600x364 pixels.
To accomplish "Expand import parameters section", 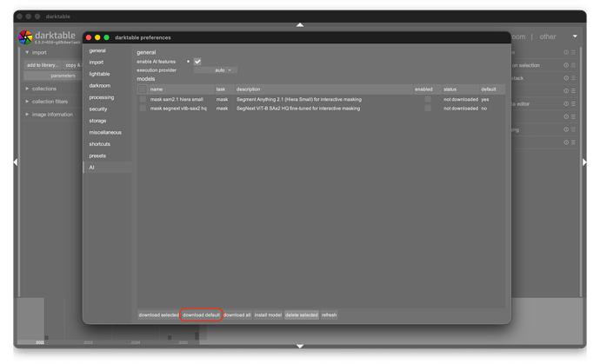I will pos(53,76).
